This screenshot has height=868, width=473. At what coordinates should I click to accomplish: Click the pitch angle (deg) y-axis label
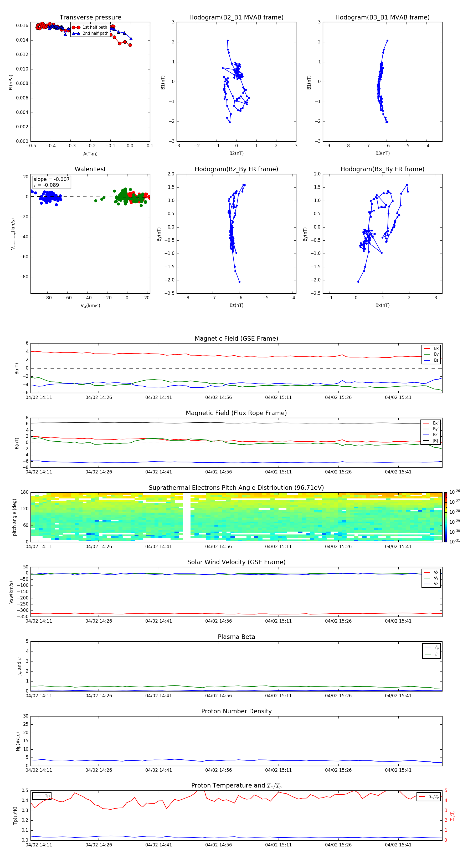(14, 517)
